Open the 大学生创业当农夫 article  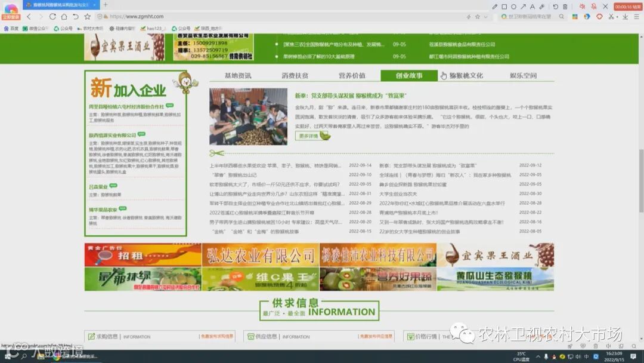pyautogui.click(x=398, y=193)
